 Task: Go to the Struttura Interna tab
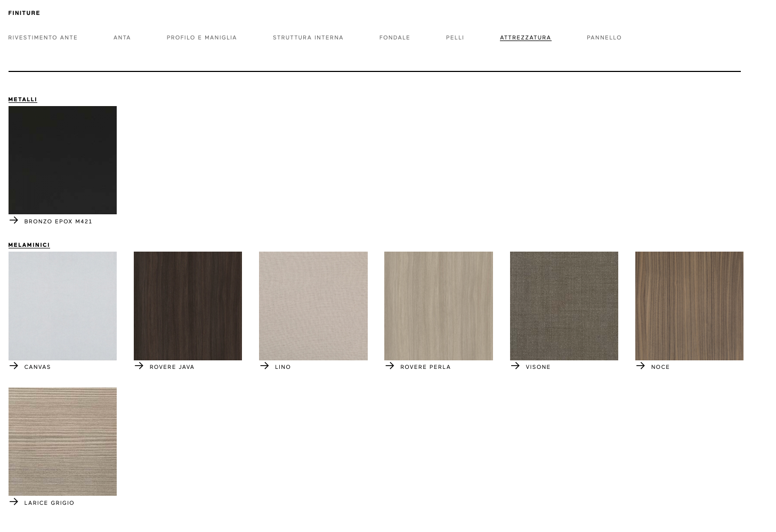click(308, 38)
